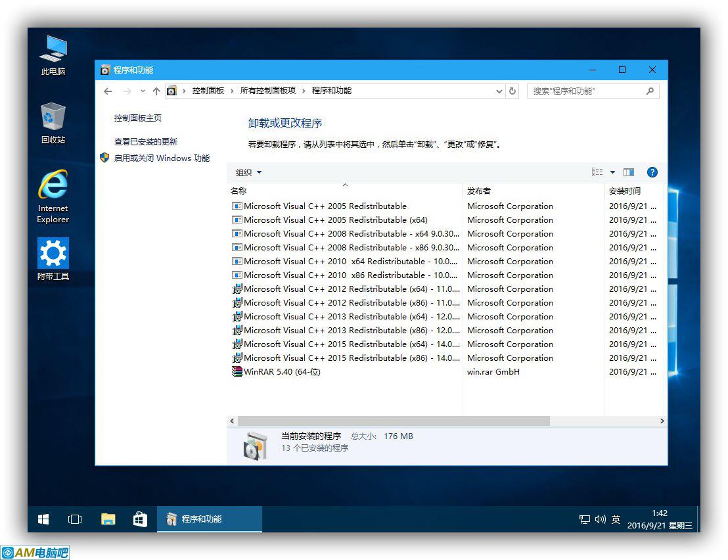Select the 回收站 recycle bin icon

click(x=53, y=124)
